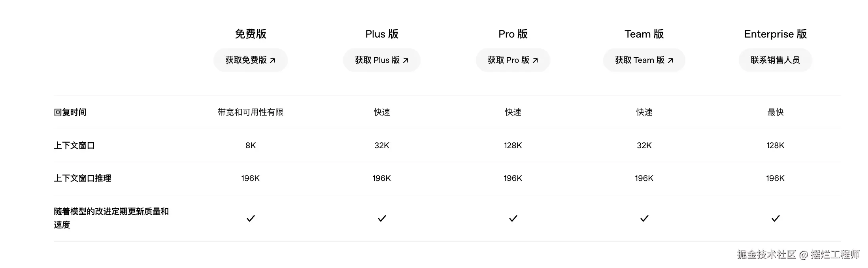Image resolution: width=868 pixels, height=268 pixels.
Task: Click the 回复时间 row label
Action: (x=70, y=112)
